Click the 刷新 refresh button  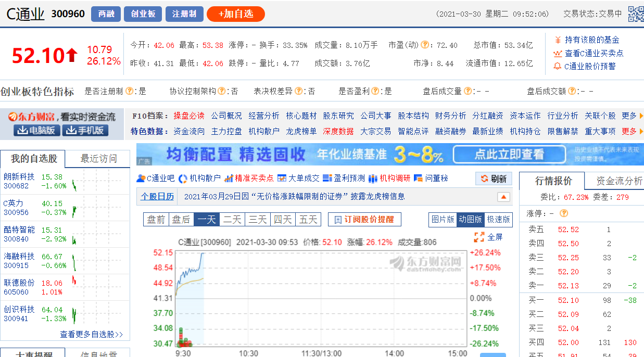pos(494,178)
